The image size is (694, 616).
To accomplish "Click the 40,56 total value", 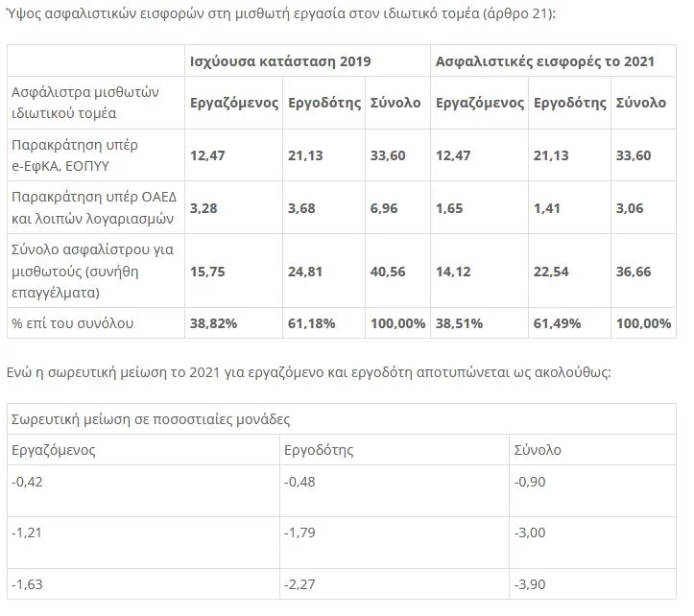I will [388, 272].
